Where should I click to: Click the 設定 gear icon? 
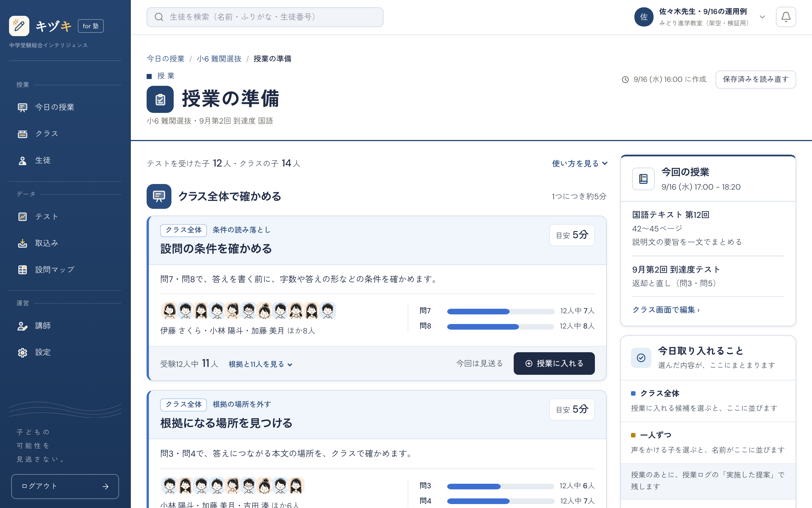(x=23, y=352)
